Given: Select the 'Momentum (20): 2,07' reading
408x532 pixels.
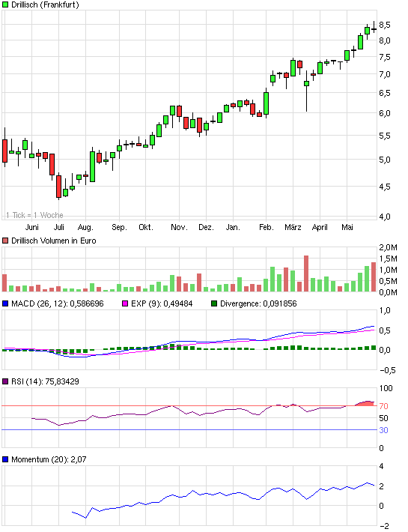Looking at the screenshot, I should coord(49,459).
